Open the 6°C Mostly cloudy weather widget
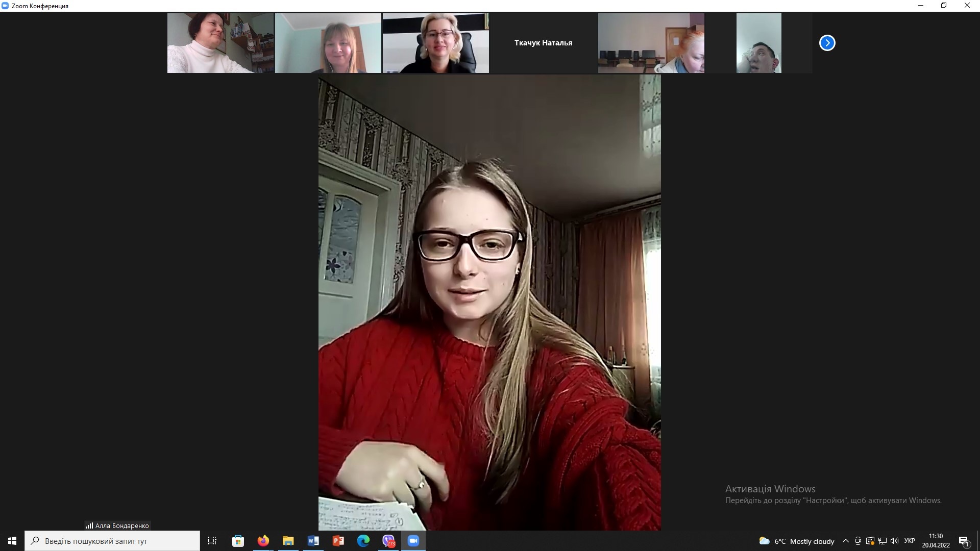The width and height of the screenshot is (980, 551). tap(796, 541)
